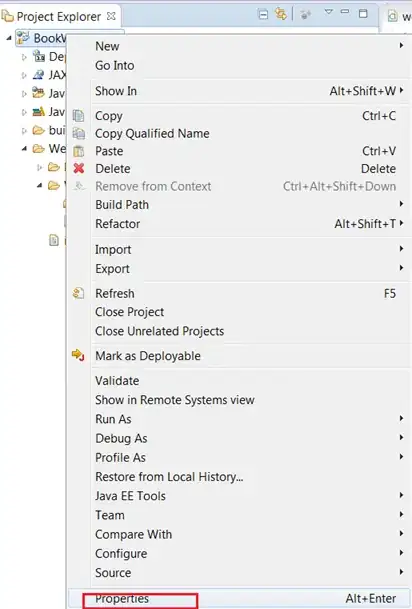Expand the JAX tree item arrow
This screenshot has width=412, height=609.
[24, 75]
